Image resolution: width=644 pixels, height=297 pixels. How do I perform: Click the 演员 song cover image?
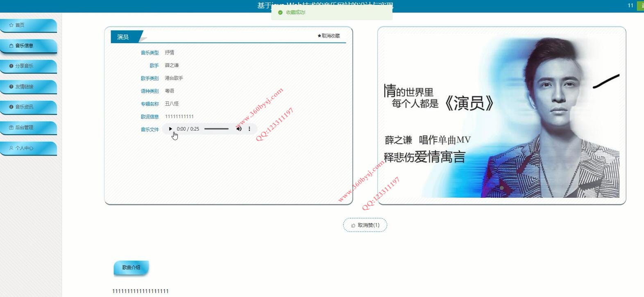501,116
